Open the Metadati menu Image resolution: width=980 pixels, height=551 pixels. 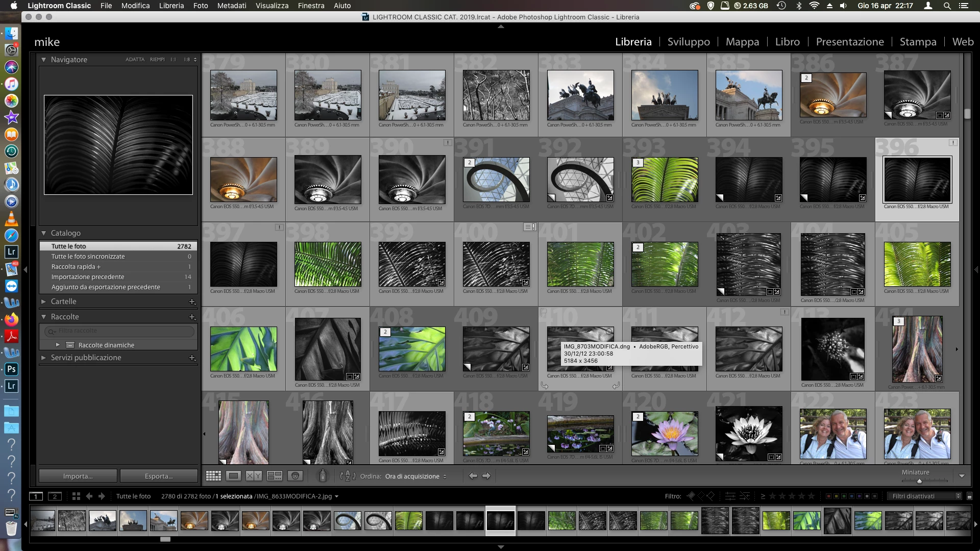(x=231, y=6)
